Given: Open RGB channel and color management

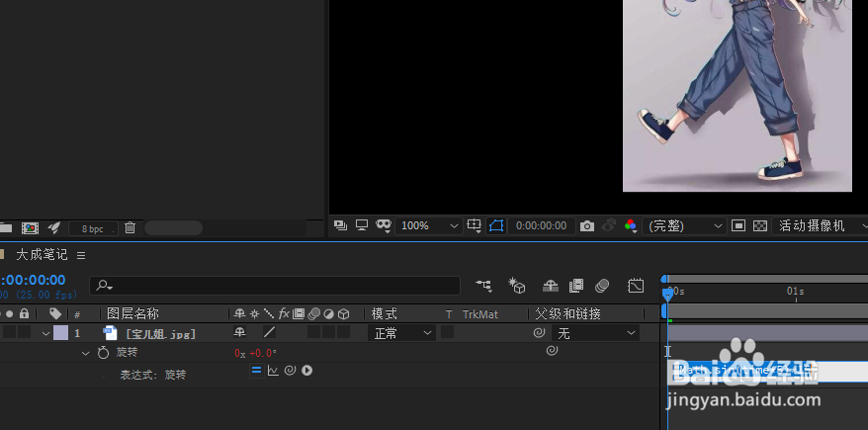Looking at the screenshot, I should 630,225.
